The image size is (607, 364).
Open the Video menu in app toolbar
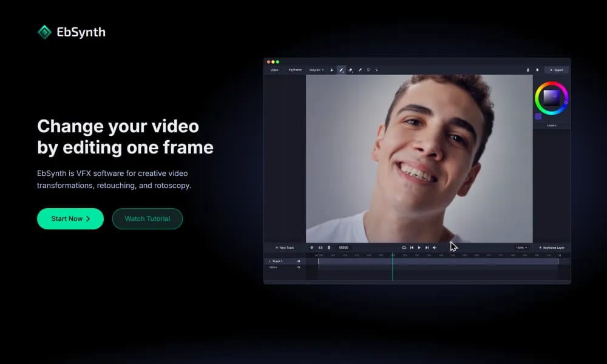pyautogui.click(x=274, y=70)
